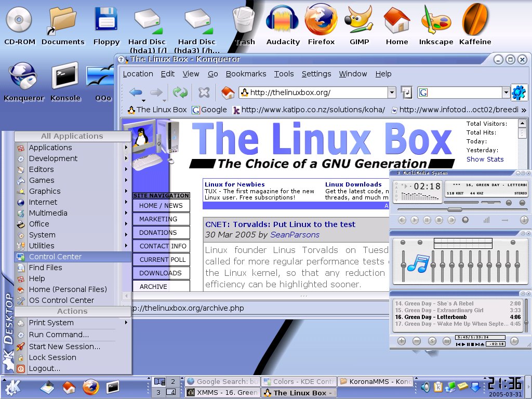Viewport: 532px width, 399px height.
Task: Click the next track button in XMMS
Action: point(451,220)
